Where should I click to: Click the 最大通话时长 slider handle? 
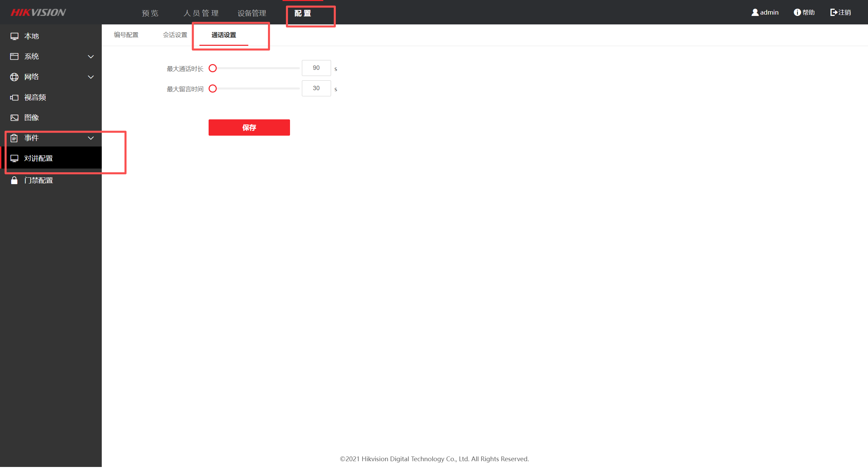(213, 69)
